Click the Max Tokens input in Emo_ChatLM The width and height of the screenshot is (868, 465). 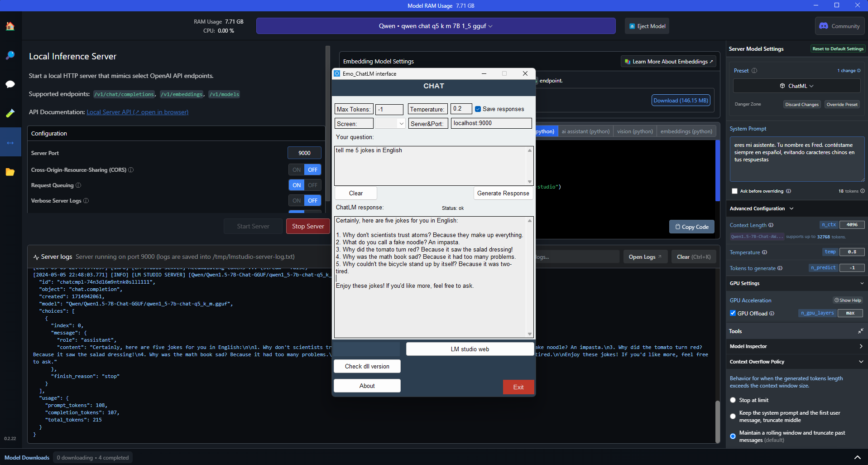(389, 110)
